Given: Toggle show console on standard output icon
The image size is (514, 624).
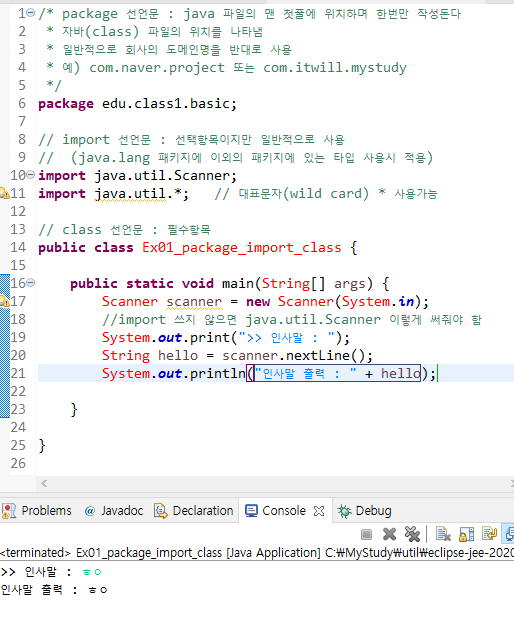Looking at the screenshot, I should tap(509, 534).
